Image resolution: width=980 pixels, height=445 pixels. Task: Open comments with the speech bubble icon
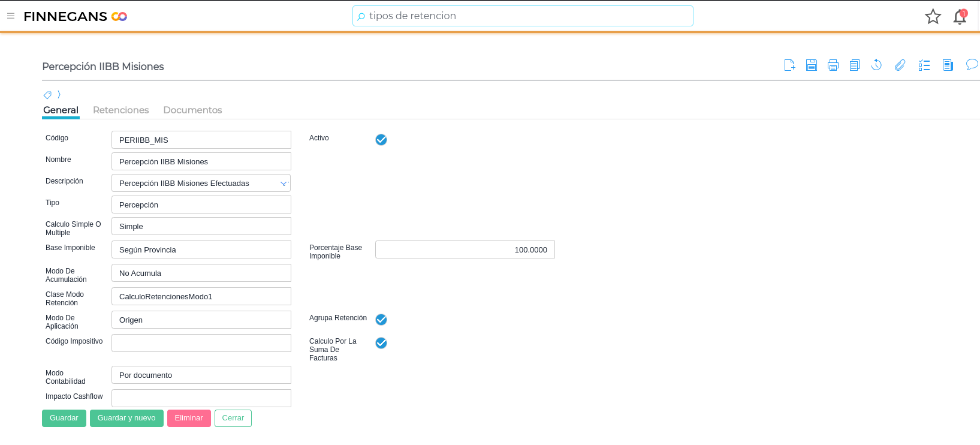[972, 65]
